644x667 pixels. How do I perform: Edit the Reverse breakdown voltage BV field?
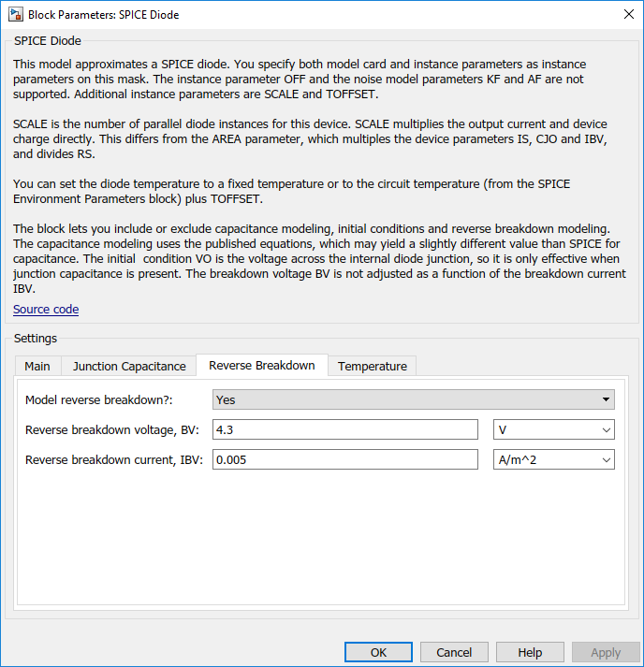[x=345, y=429]
